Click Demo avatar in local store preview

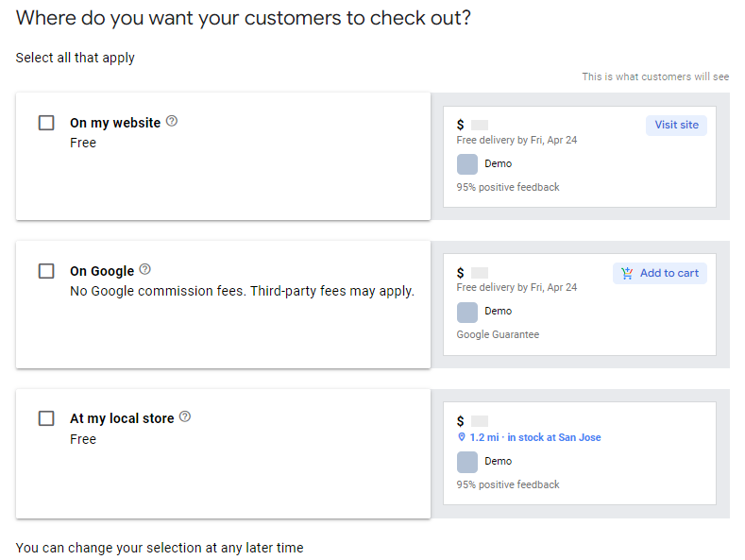click(x=467, y=462)
